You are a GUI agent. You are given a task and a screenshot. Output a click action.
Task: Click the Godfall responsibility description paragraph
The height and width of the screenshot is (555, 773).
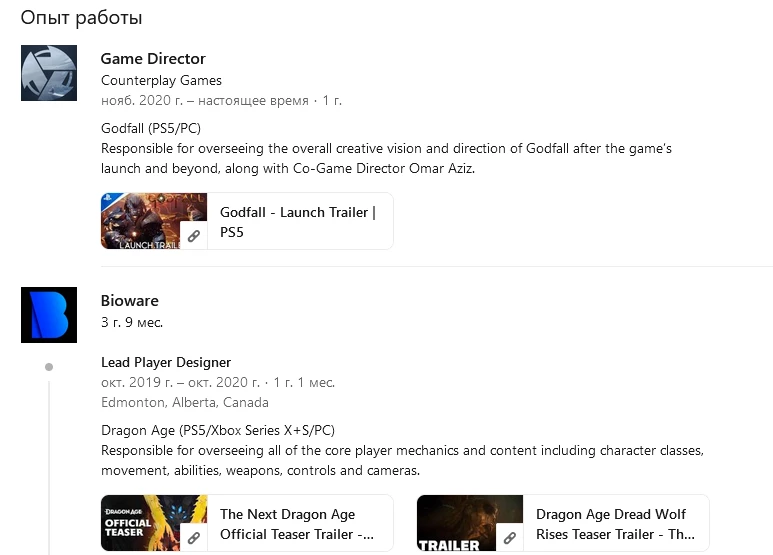386,158
